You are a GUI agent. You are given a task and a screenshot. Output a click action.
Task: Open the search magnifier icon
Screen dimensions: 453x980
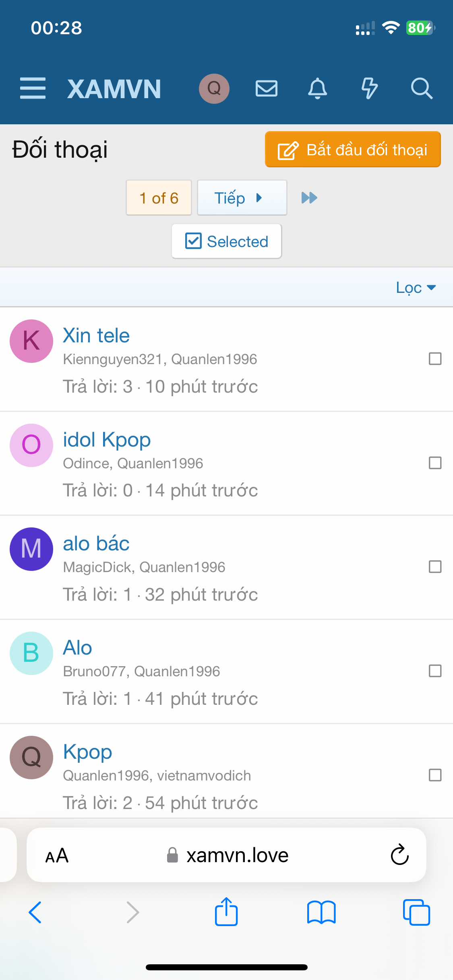[421, 89]
